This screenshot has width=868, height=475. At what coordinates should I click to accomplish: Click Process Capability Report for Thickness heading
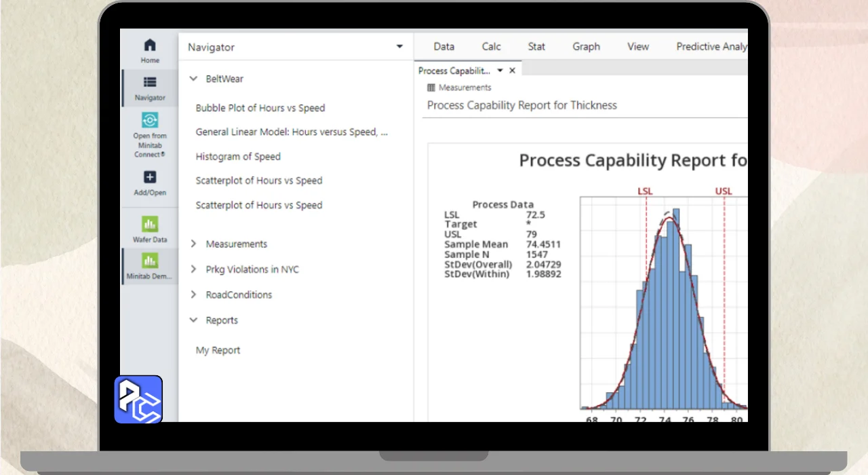pos(522,105)
